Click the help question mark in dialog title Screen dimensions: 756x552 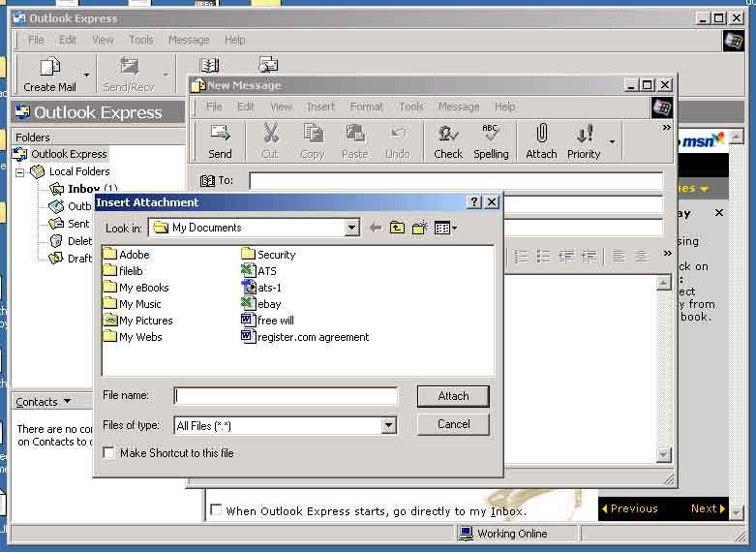[474, 201]
